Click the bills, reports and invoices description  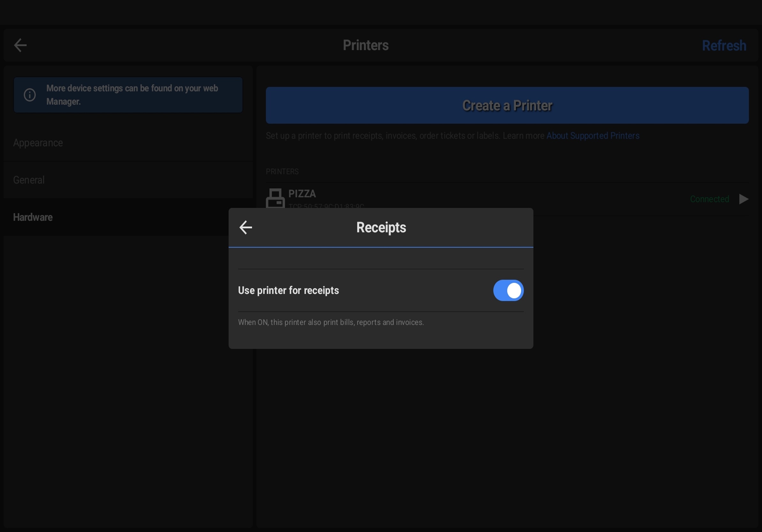(x=331, y=322)
